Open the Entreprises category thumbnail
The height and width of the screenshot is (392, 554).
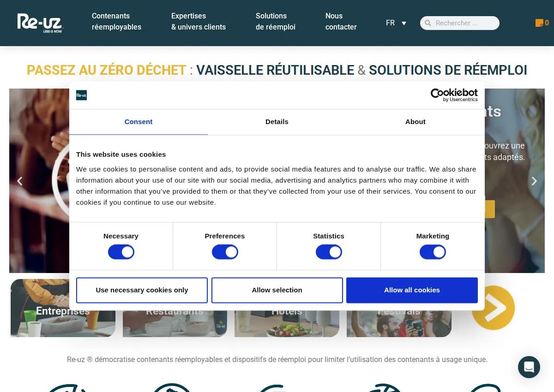coord(63,308)
